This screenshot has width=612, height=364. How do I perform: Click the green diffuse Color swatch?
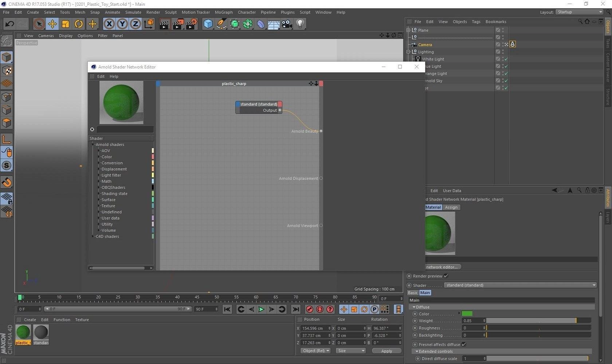coord(467,314)
